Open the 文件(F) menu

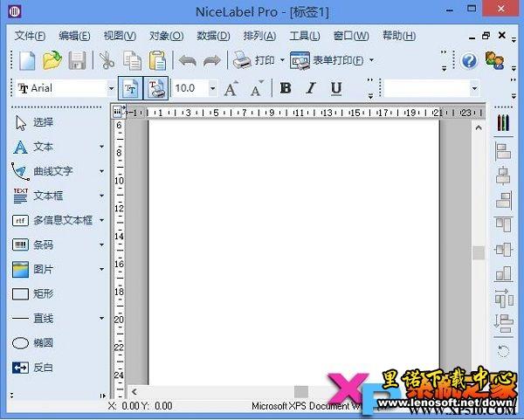coord(30,36)
